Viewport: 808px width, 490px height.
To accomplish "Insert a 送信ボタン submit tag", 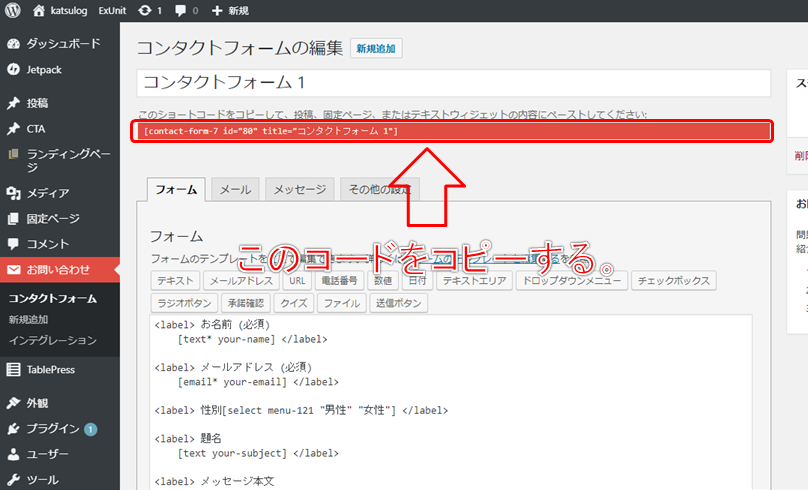I will 398,303.
